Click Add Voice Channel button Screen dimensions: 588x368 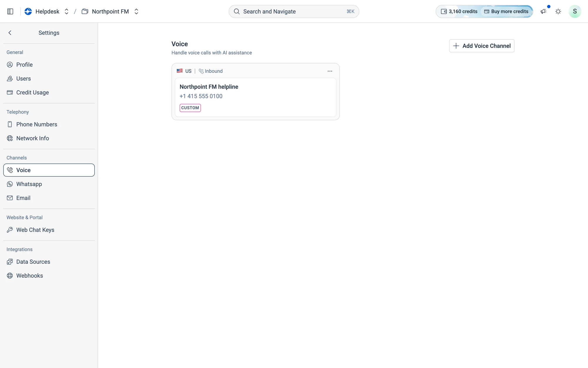pyautogui.click(x=482, y=46)
